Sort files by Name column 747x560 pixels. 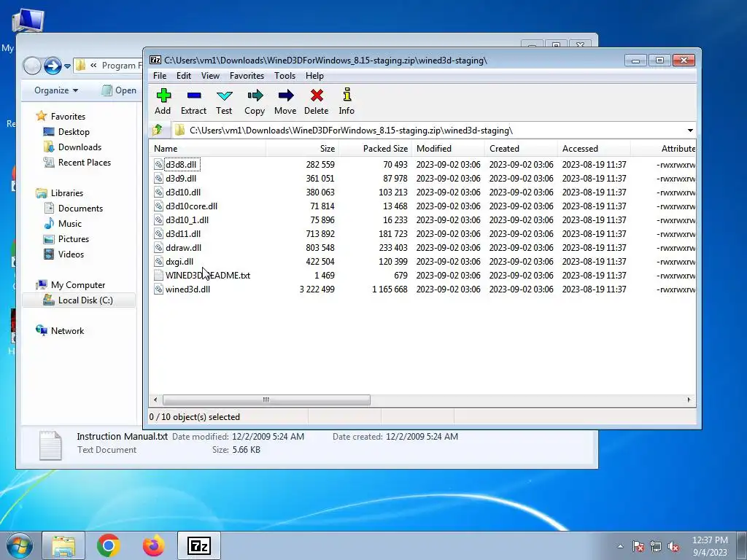[208, 149]
